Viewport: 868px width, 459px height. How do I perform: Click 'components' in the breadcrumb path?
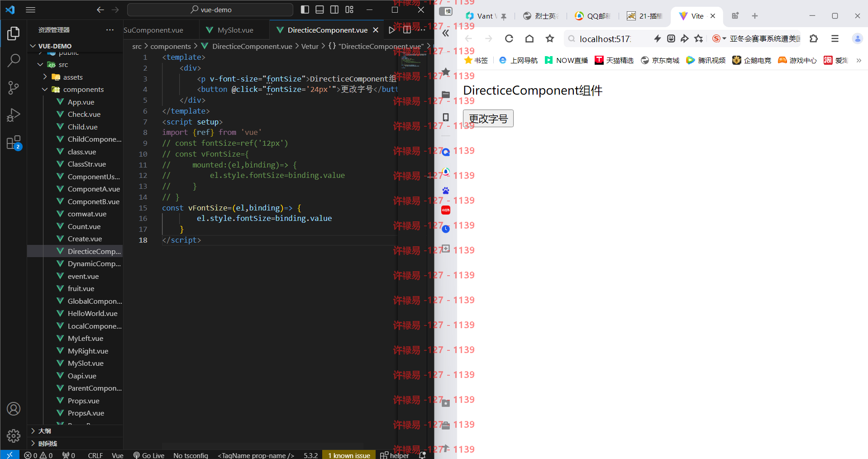pyautogui.click(x=171, y=46)
